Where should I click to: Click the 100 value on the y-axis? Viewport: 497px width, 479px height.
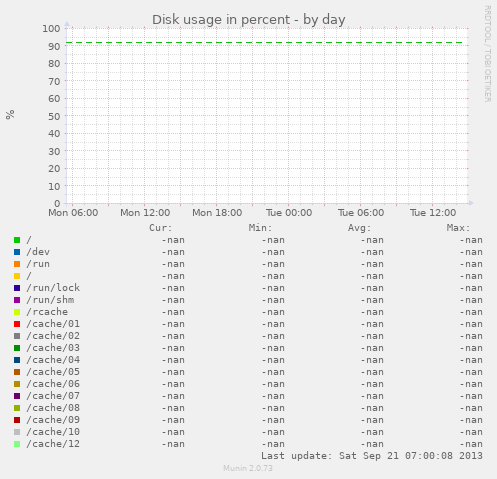click(x=51, y=29)
